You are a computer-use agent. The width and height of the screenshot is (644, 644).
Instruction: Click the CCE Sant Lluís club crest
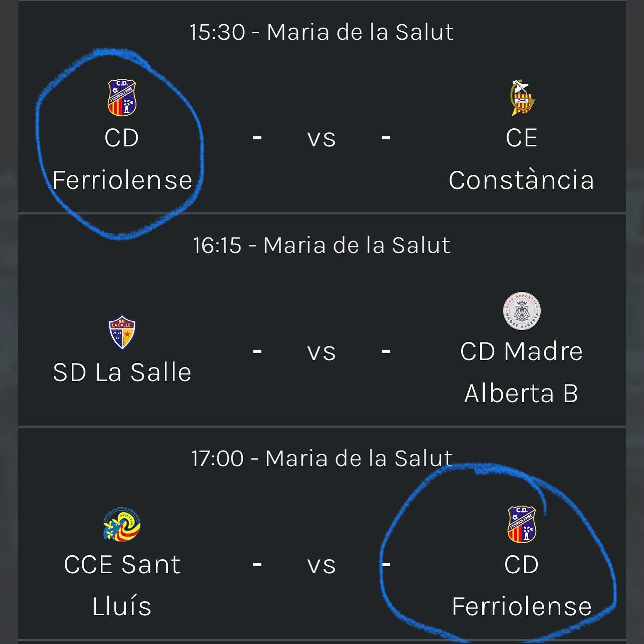tap(122, 524)
